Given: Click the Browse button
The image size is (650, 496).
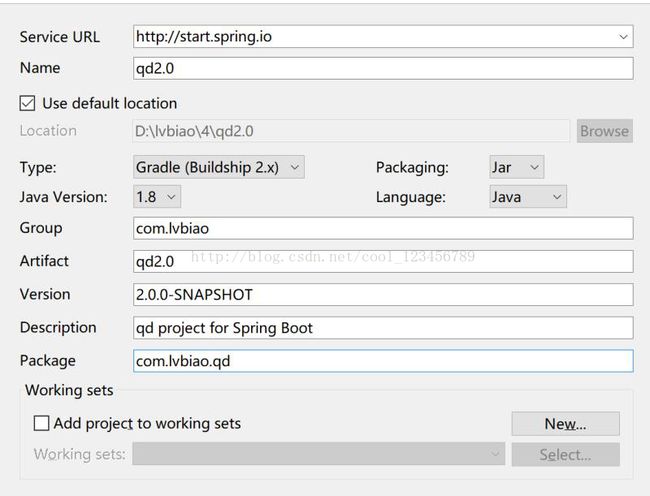Looking at the screenshot, I should coord(604,131).
